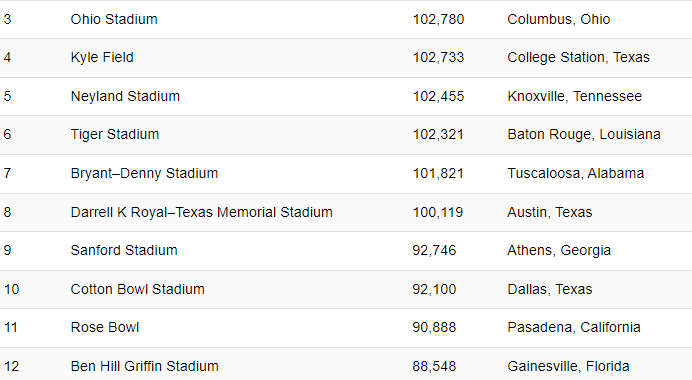Click rank number 10 cell

(x=11, y=289)
